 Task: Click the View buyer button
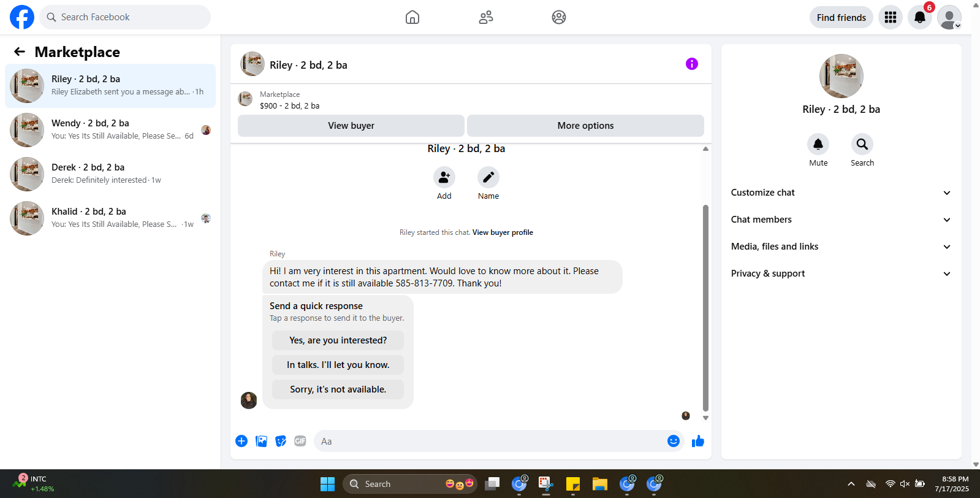click(351, 126)
